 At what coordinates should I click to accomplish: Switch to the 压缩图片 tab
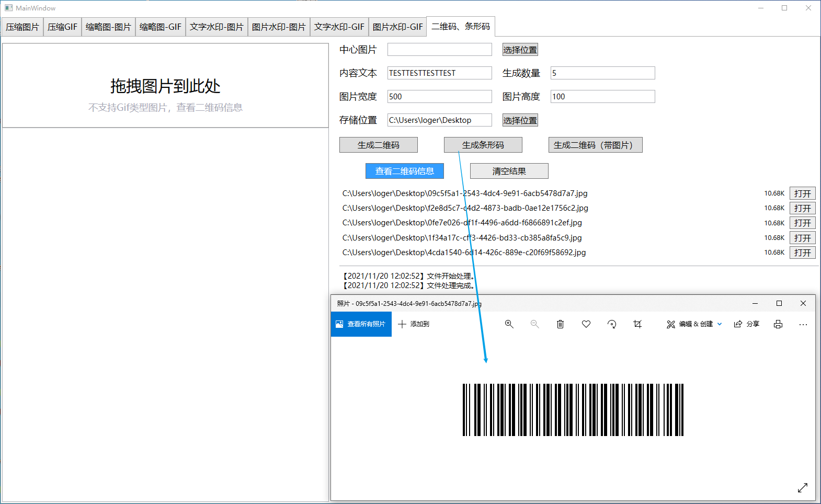pyautogui.click(x=22, y=27)
